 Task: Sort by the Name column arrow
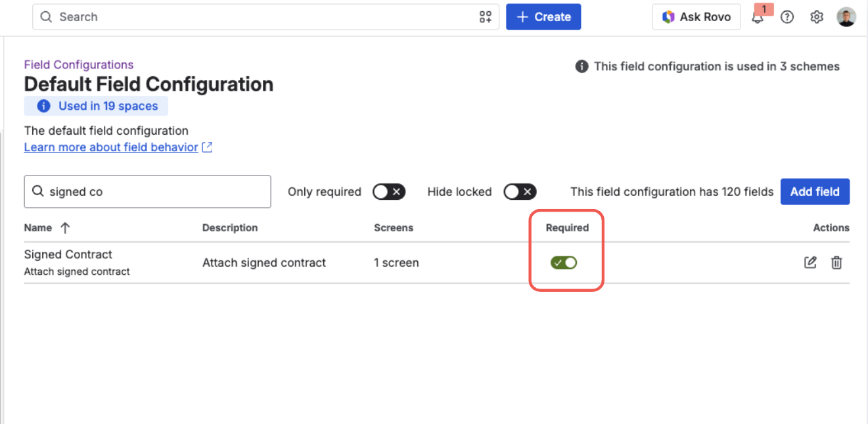coord(65,228)
